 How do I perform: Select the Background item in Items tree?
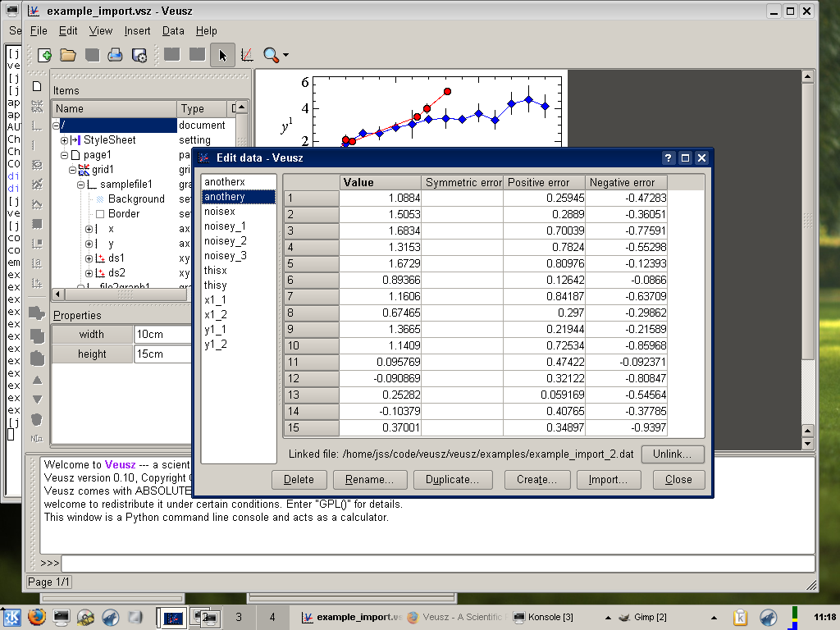[136, 199]
